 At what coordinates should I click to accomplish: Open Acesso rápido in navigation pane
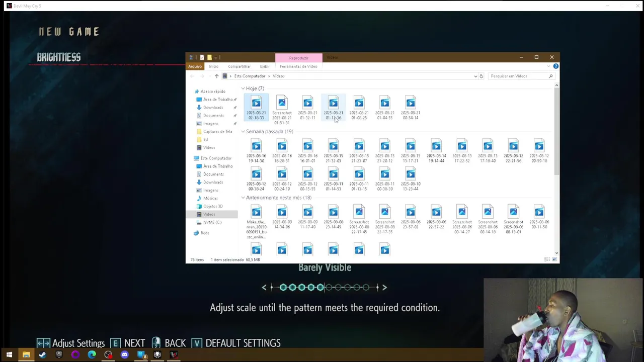coord(213,92)
